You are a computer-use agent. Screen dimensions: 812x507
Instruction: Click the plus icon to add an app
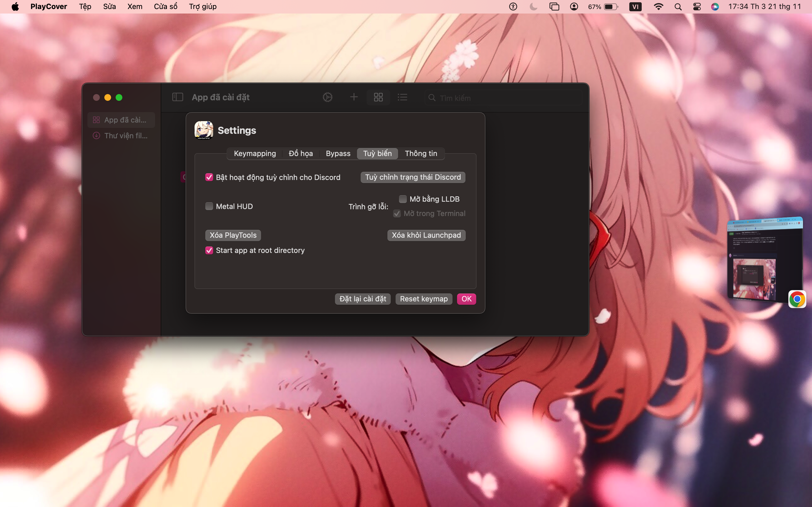coord(354,97)
